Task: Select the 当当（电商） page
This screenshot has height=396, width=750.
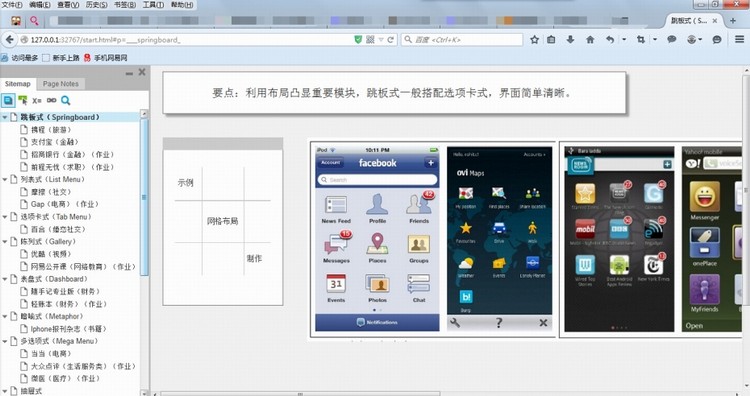Action: click(51, 353)
